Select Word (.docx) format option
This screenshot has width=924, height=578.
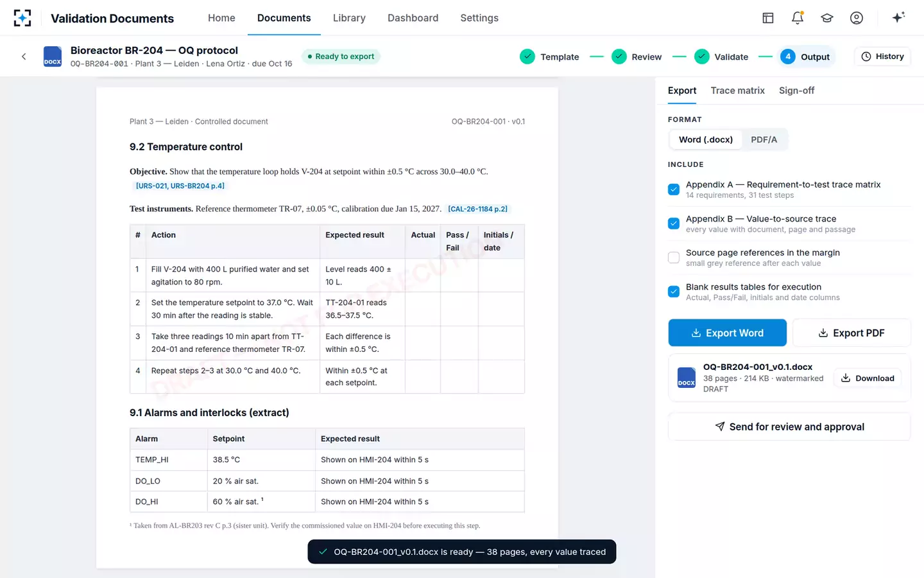pos(706,139)
